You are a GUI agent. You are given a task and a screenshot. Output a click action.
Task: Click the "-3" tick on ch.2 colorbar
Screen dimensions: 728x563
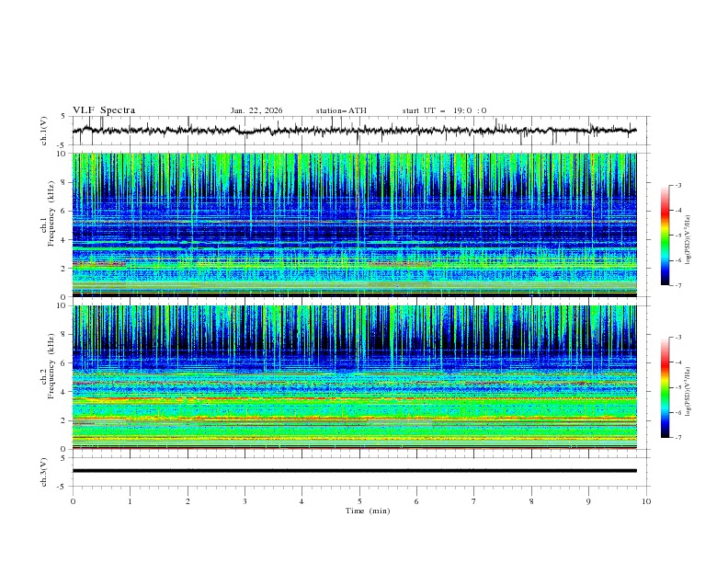678,338
